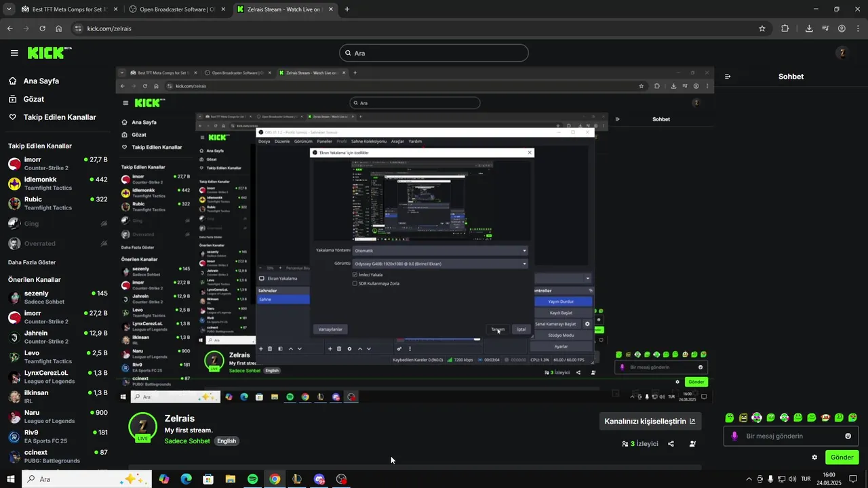Open a new browser tab

[x=347, y=9]
